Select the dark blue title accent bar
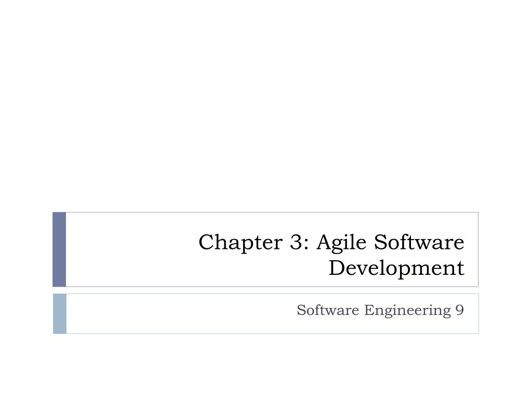The height and width of the screenshot is (399, 532). pyautogui.click(x=59, y=249)
